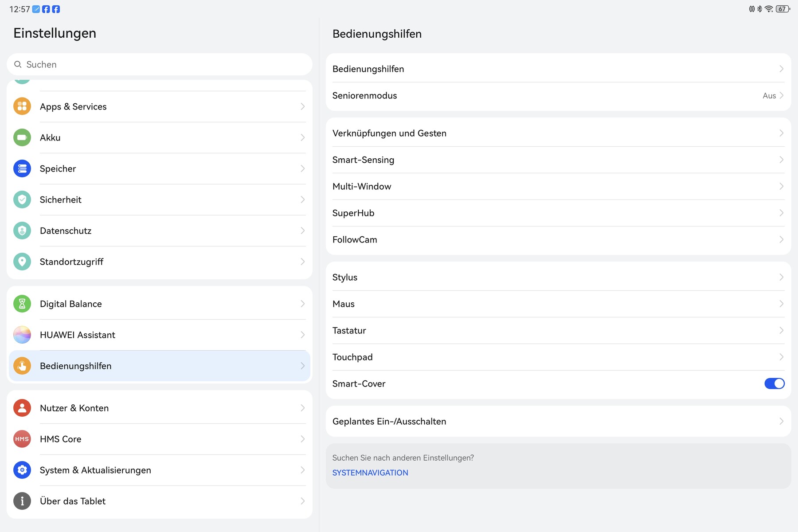Tap the Standortzugriff location pin icon
This screenshot has width=798, height=532.
[22, 262]
